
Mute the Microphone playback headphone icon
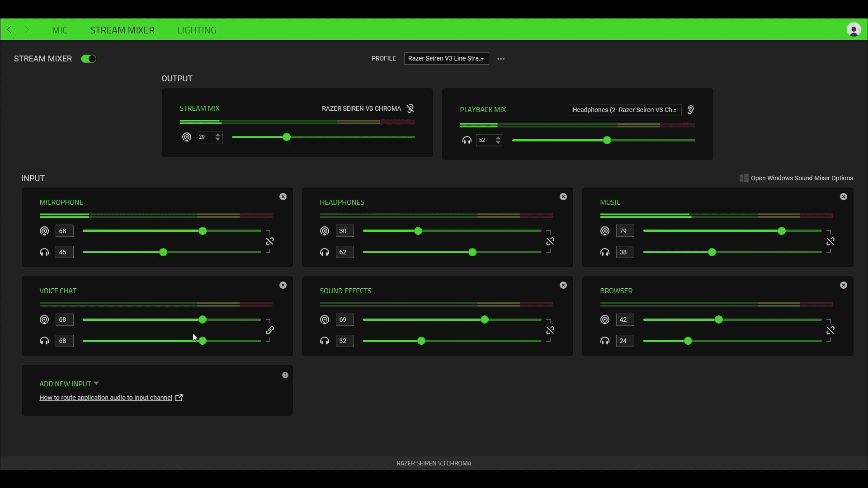pos(44,252)
